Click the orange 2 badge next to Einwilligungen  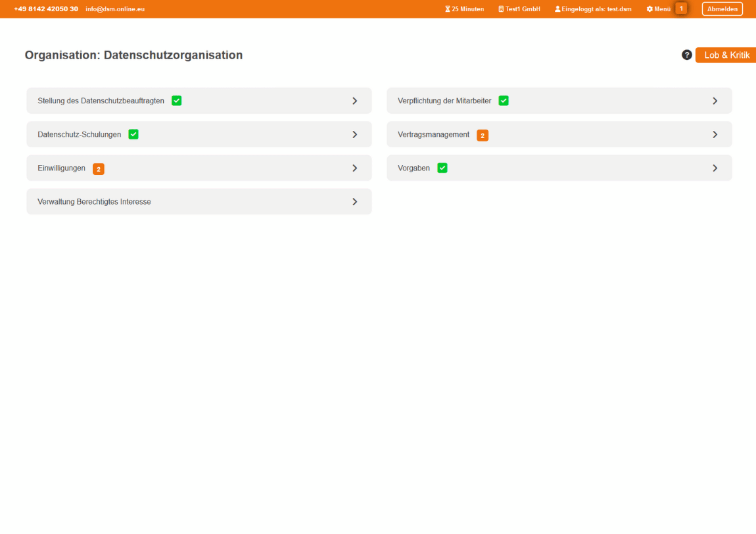[x=99, y=169]
